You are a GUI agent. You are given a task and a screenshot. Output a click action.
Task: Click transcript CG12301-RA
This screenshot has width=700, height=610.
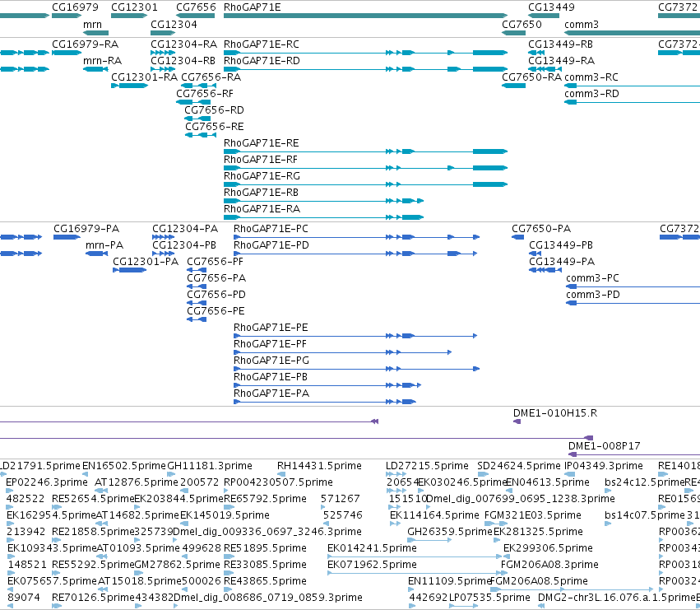[144, 77]
